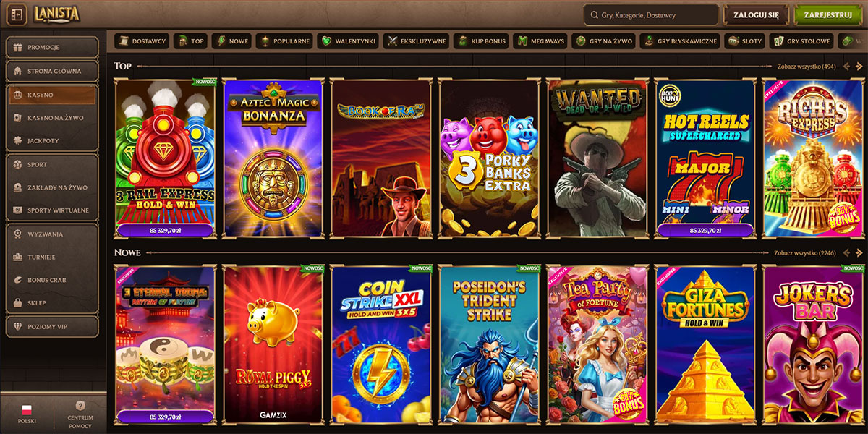Viewport: 868px width, 434px height.
Task: Filter by Dostawcy providers
Action: (141, 41)
